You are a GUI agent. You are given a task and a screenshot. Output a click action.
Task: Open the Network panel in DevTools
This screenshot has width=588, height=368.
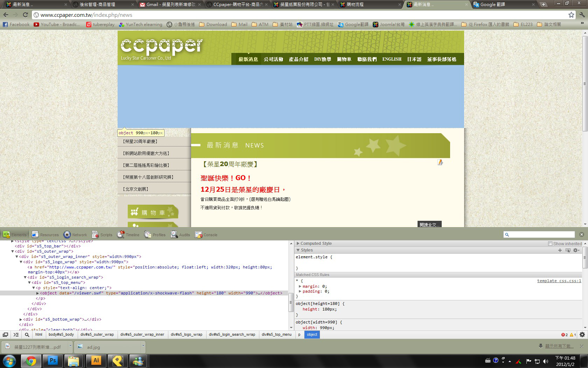(75, 235)
